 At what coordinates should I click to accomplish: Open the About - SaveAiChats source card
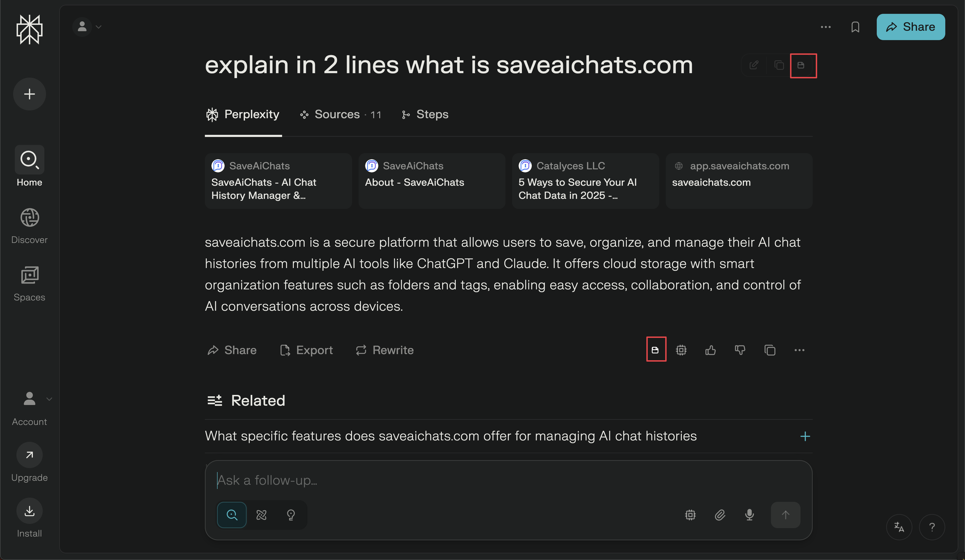pos(432,181)
